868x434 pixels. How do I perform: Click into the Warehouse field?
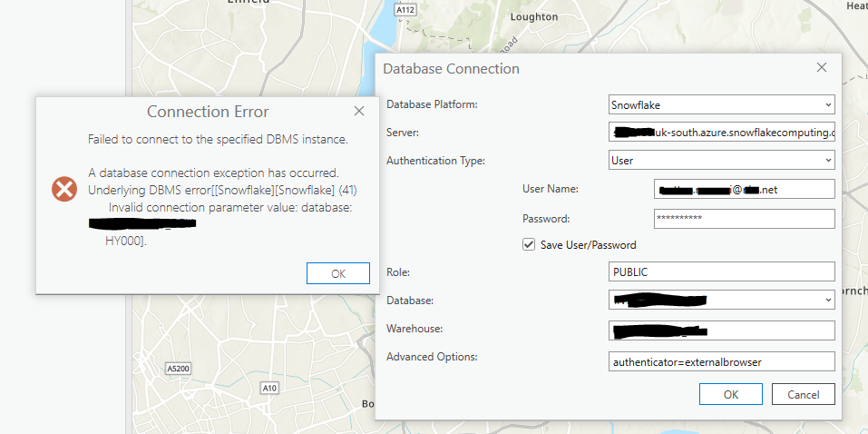[x=721, y=330]
